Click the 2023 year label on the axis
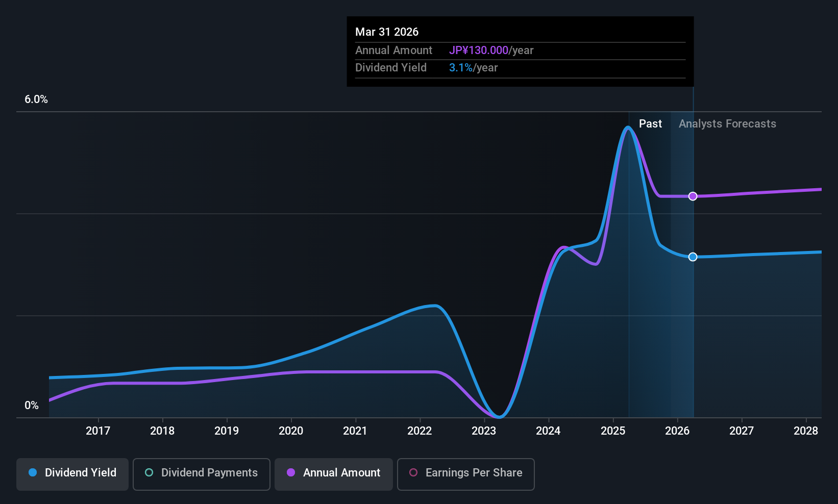 tap(483, 431)
